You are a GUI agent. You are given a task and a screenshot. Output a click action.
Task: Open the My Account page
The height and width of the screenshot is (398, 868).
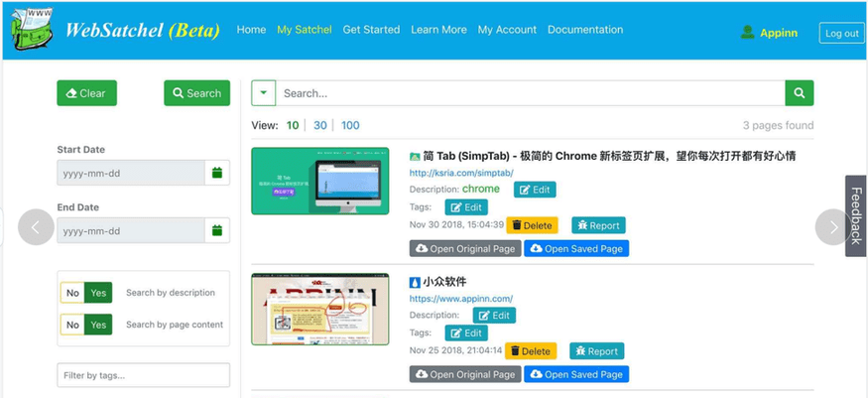pyautogui.click(x=507, y=30)
